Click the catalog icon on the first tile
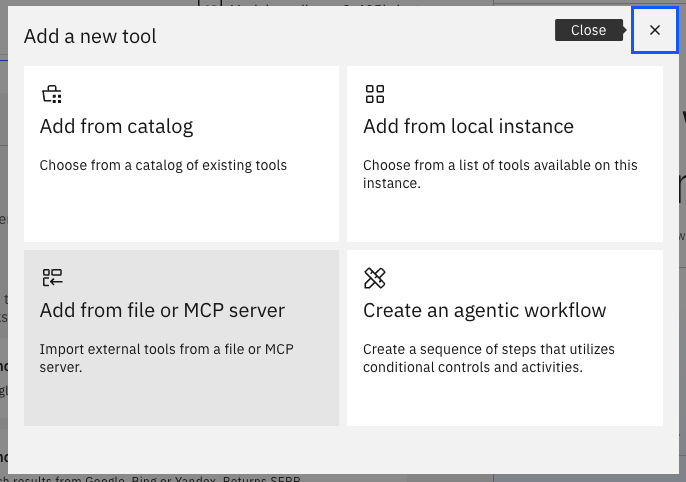Image resolution: width=686 pixels, height=482 pixels. tap(51, 94)
